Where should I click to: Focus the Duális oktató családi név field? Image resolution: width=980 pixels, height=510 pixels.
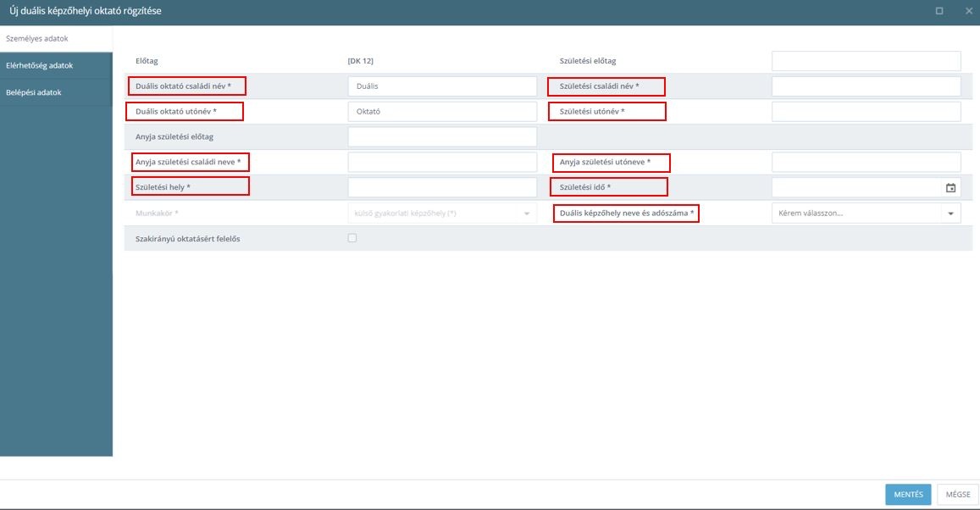click(442, 86)
